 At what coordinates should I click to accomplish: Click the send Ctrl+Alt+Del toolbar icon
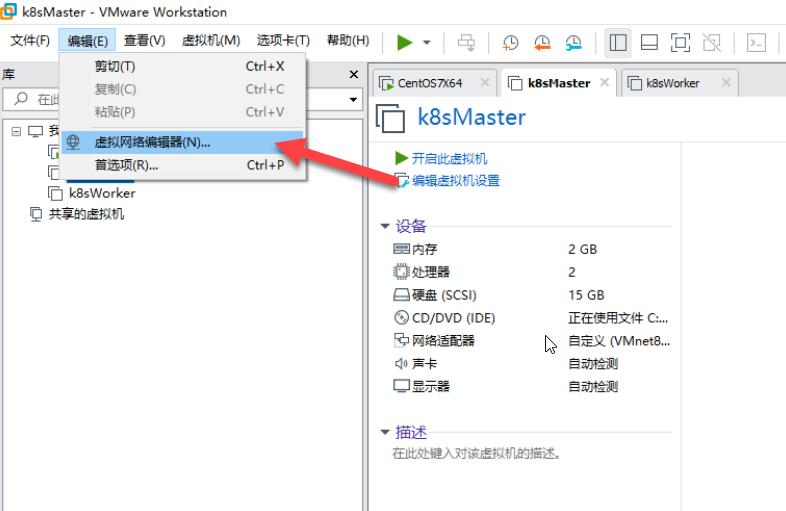(467, 43)
